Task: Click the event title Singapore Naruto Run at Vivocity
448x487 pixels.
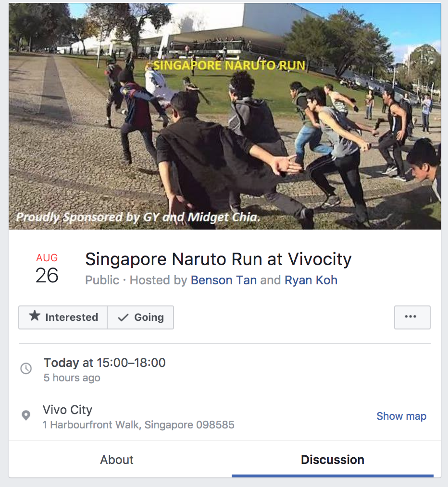Action: click(x=218, y=259)
